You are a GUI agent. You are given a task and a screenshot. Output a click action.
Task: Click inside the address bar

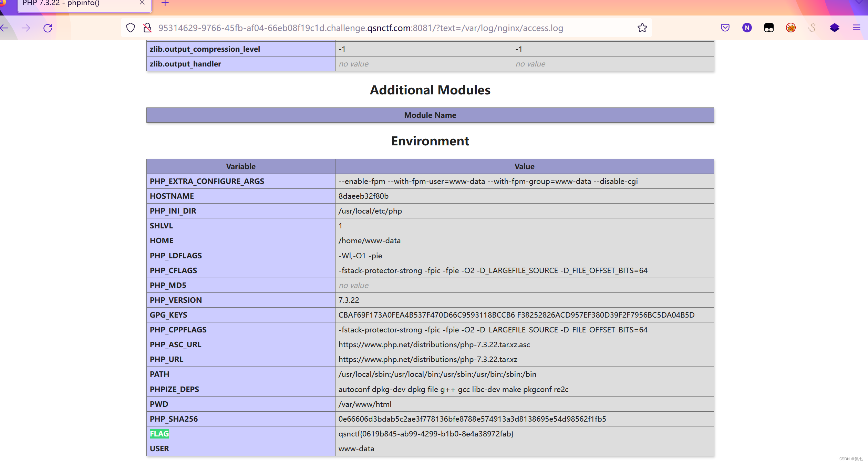[x=344, y=28]
